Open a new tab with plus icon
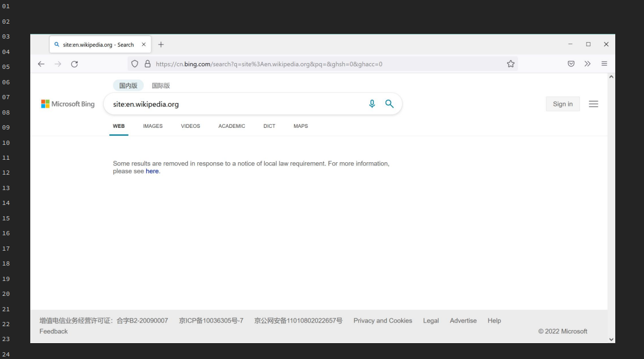 click(161, 45)
